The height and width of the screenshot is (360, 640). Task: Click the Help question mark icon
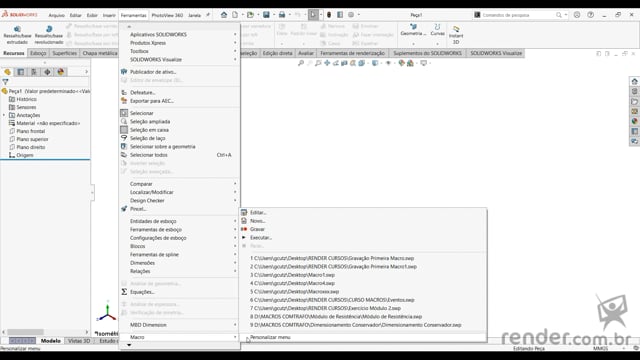(590, 15)
